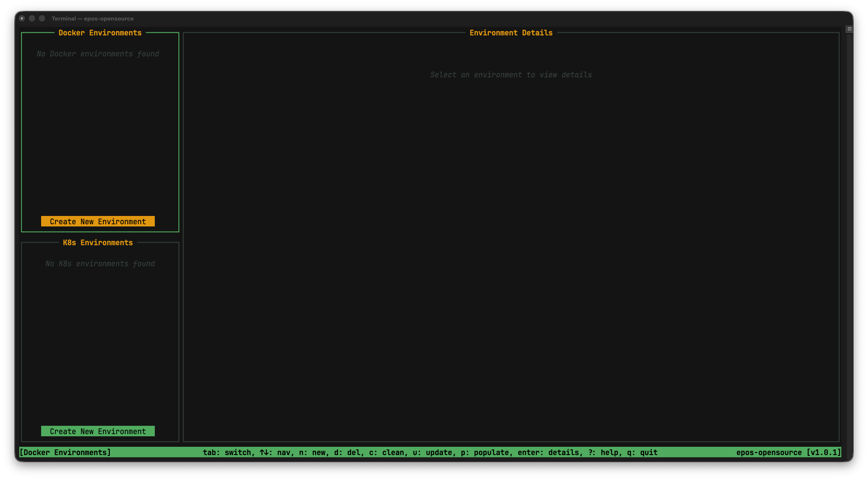Click the middle minimize window dot
The height and width of the screenshot is (480, 868).
(32, 18)
